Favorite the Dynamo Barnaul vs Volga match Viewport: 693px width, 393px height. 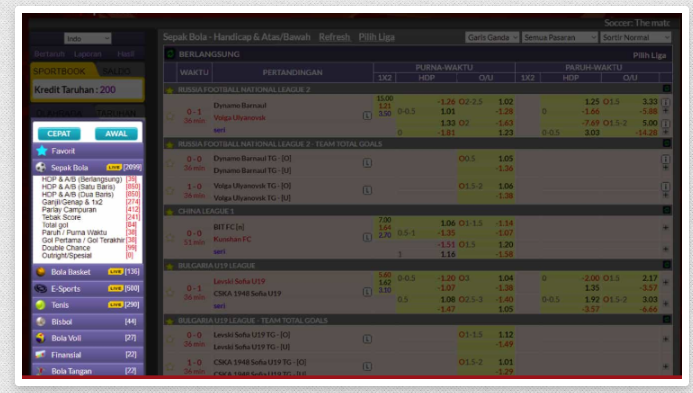tap(170, 116)
